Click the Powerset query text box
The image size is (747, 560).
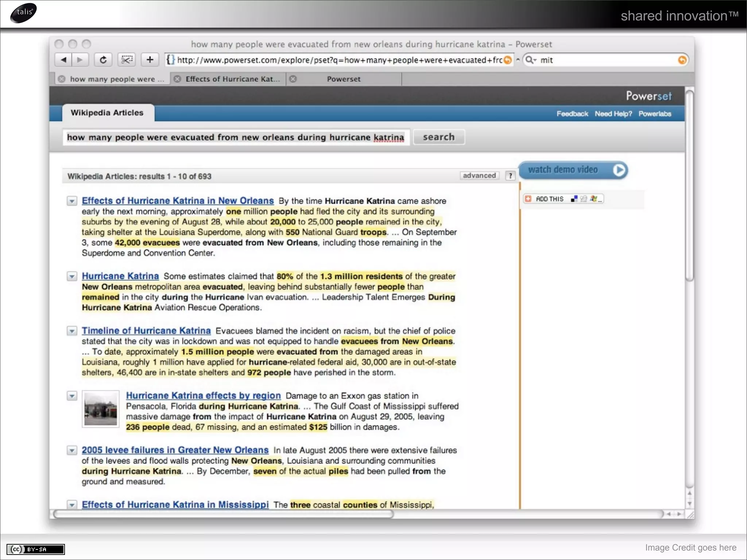[x=236, y=137]
